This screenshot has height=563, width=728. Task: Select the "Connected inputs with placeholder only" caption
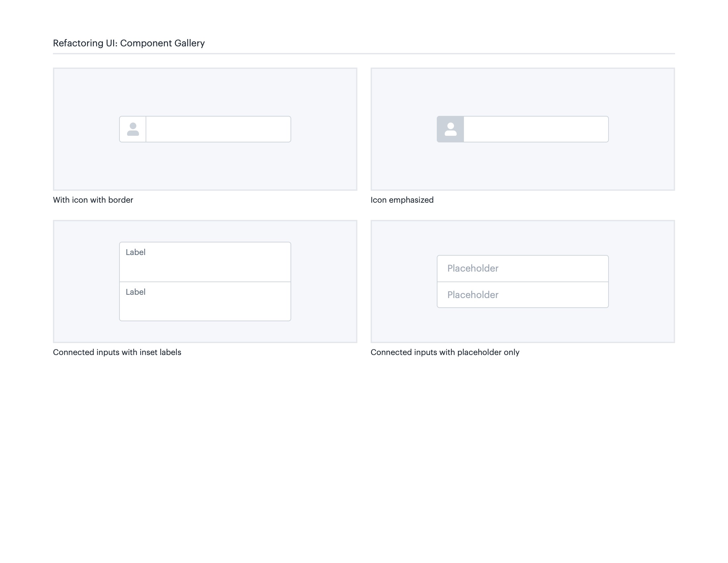[445, 352]
